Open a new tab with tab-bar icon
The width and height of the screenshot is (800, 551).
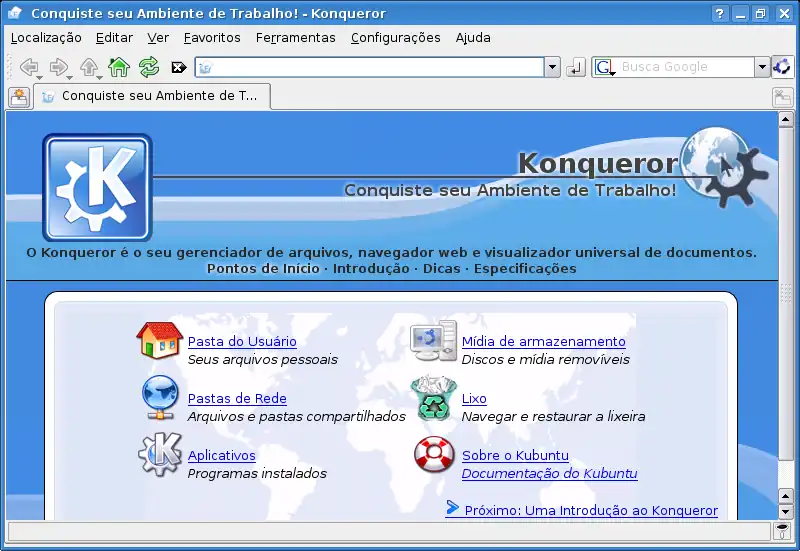point(18,97)
